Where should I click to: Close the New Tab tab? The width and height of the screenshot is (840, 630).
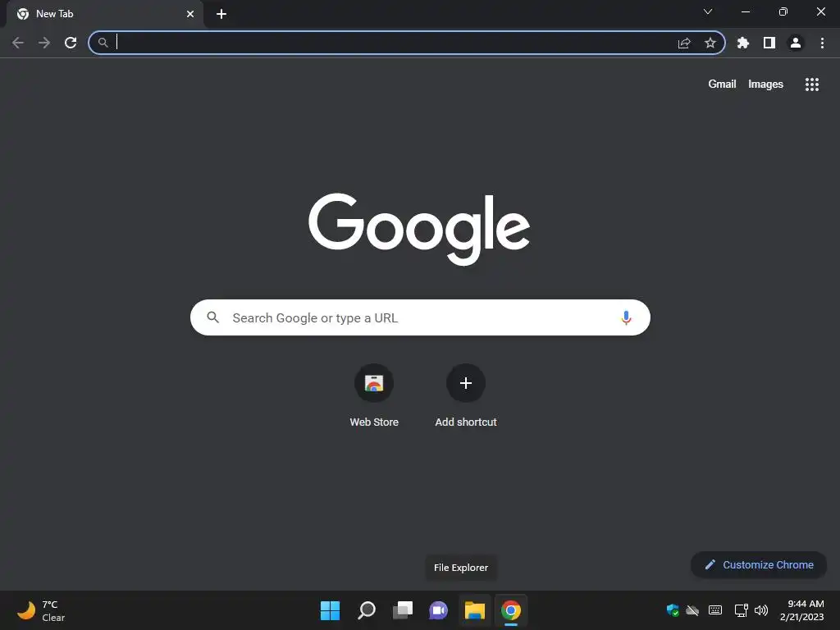[x=190, y=14]
